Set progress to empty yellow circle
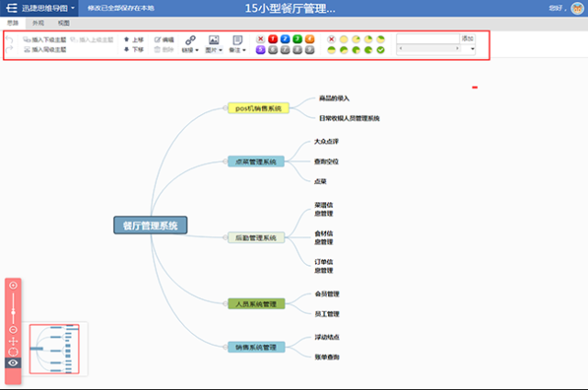 (344, 39)
